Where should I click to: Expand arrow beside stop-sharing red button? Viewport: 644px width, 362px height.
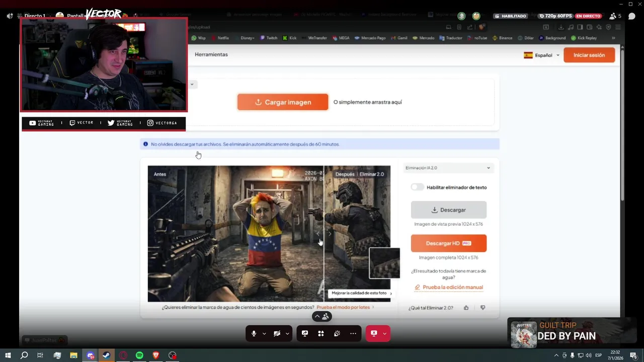click(384, 333)
